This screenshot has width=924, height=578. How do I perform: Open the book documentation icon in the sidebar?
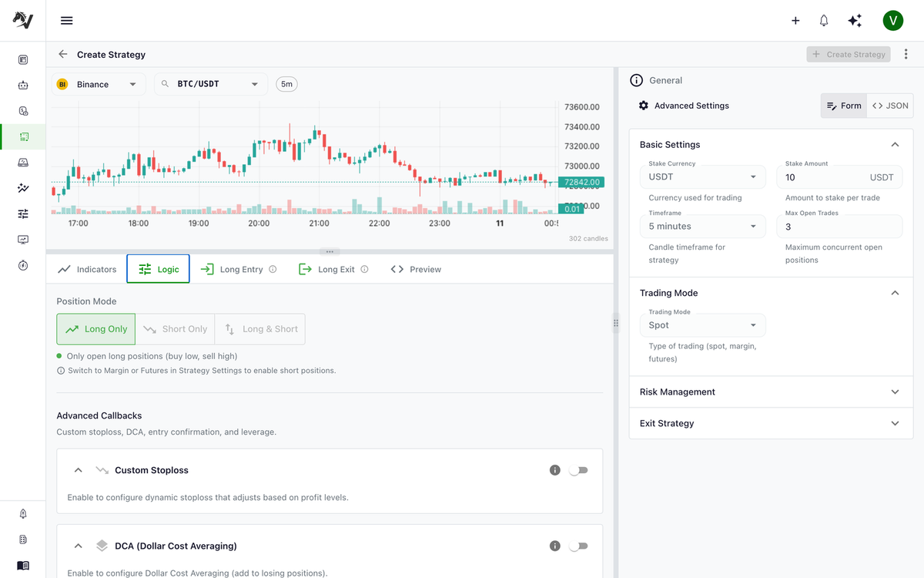click(23, 566)
